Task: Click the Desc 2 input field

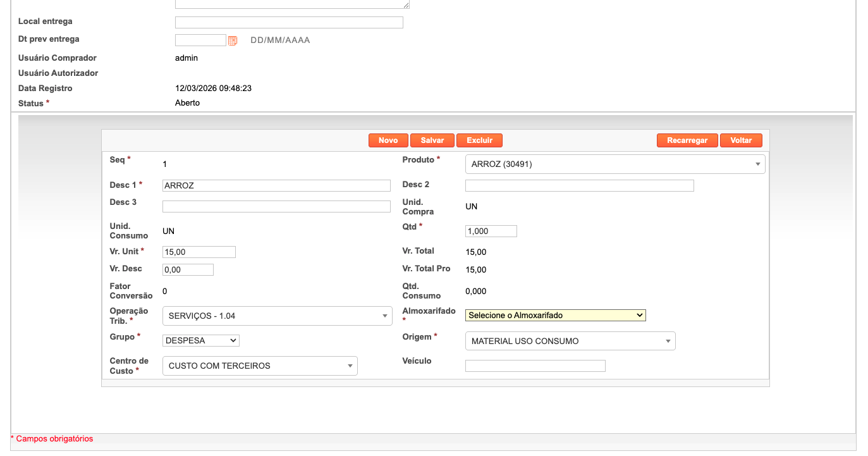Action: (579, 186)
